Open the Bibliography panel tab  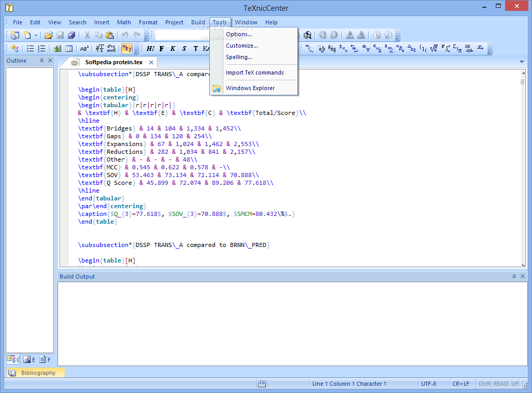35,373
